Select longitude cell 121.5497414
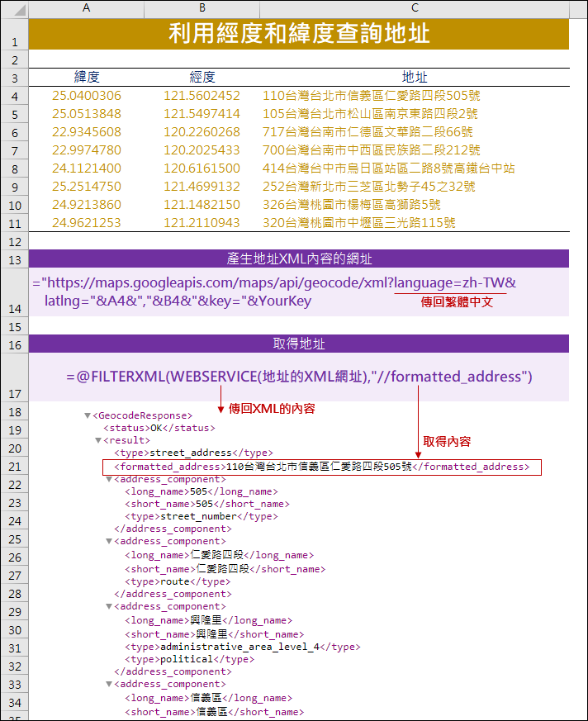This screenshot has height=721, width=588. pyautogui.click(x=202, y=114)
